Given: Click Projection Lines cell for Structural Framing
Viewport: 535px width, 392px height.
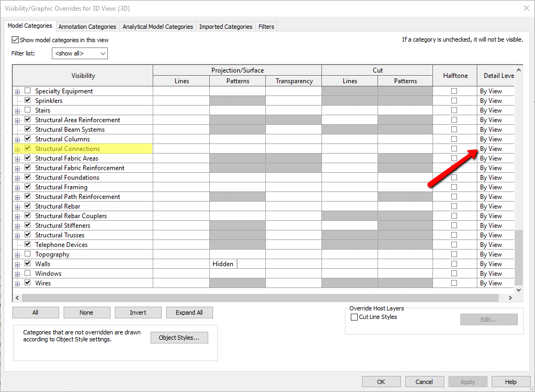Looking at the screenshot, I should [181, 187].
